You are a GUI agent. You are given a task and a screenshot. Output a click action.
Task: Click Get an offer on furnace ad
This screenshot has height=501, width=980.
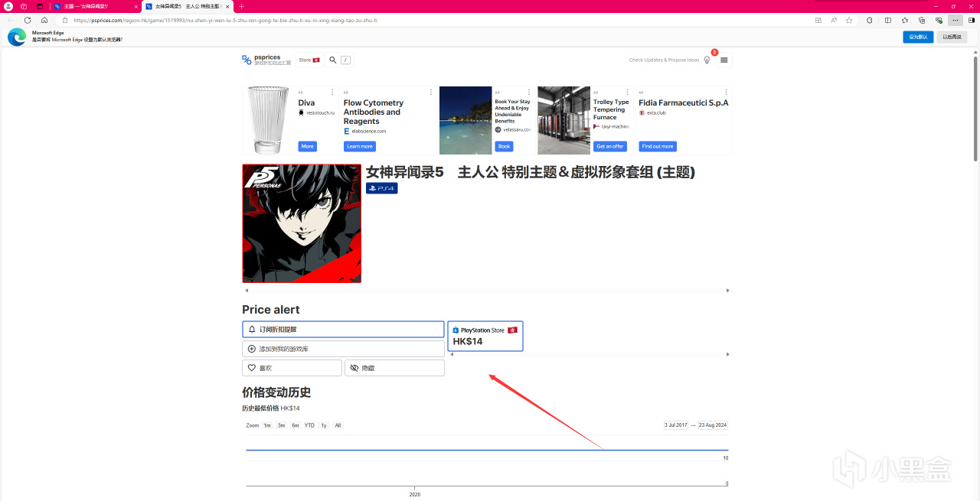pos(610,146)
